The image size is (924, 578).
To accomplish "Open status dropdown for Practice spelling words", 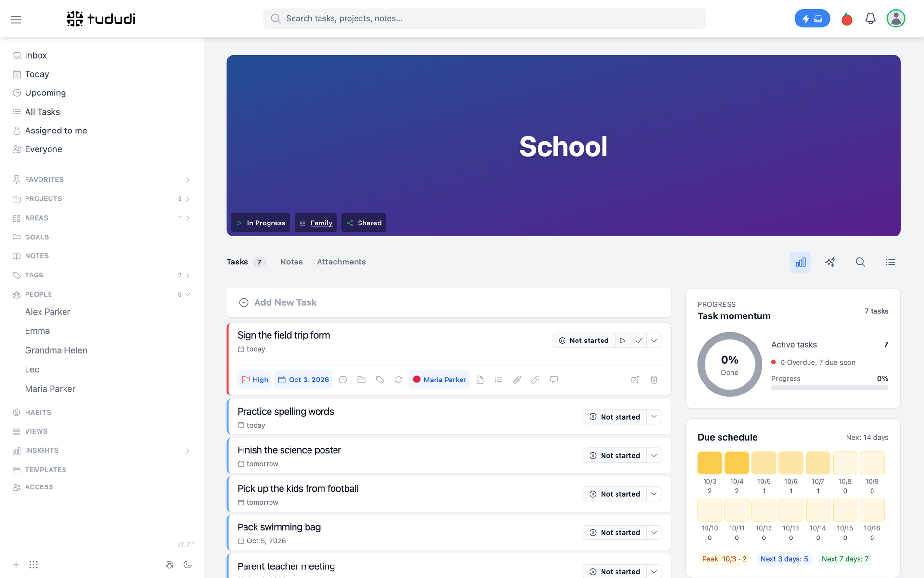I will click(654, 417).
